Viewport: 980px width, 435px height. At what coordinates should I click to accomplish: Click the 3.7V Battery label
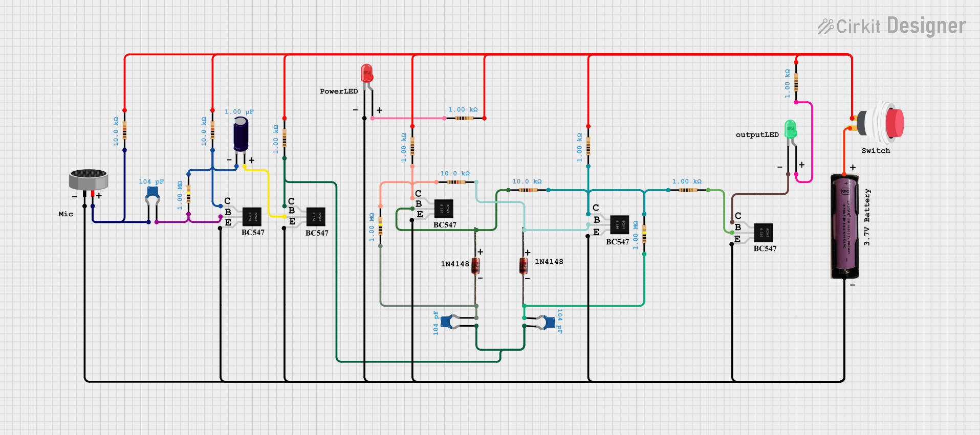pos(866,217)
